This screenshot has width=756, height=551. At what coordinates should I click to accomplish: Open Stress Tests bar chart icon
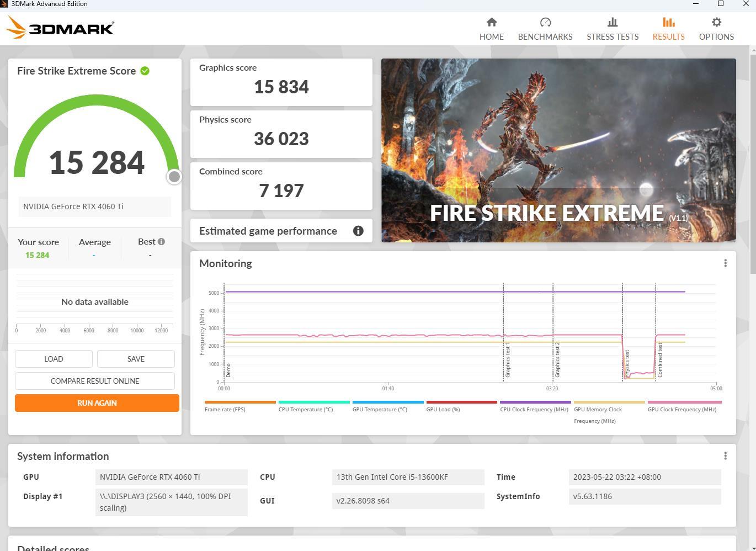[x=612, y=23]
